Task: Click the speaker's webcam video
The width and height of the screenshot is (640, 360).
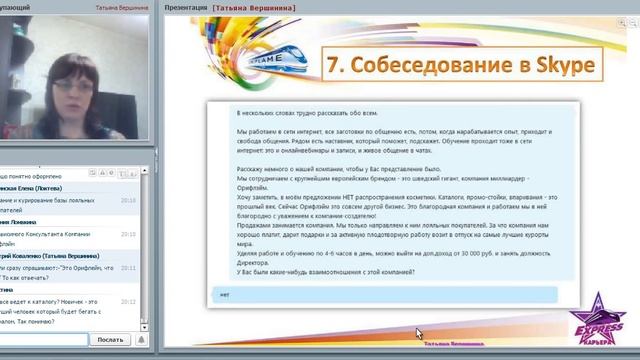Action: (74, 78)
